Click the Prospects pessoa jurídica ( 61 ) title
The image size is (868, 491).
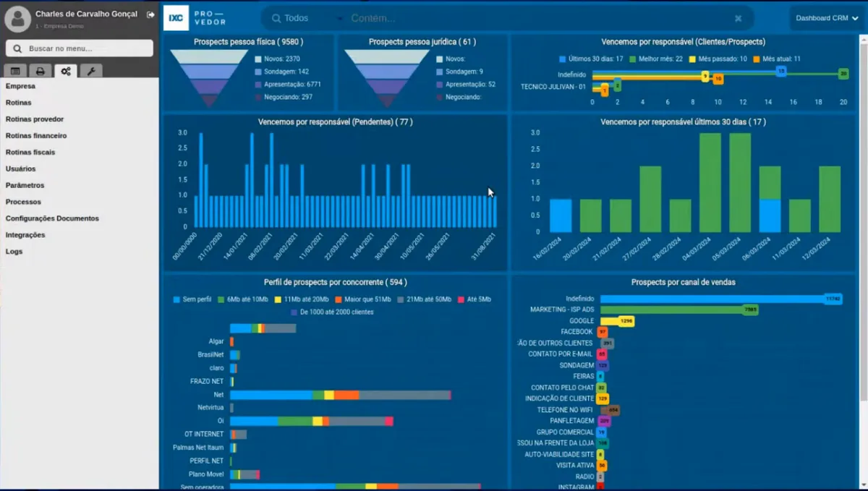(x=422, y=42)
